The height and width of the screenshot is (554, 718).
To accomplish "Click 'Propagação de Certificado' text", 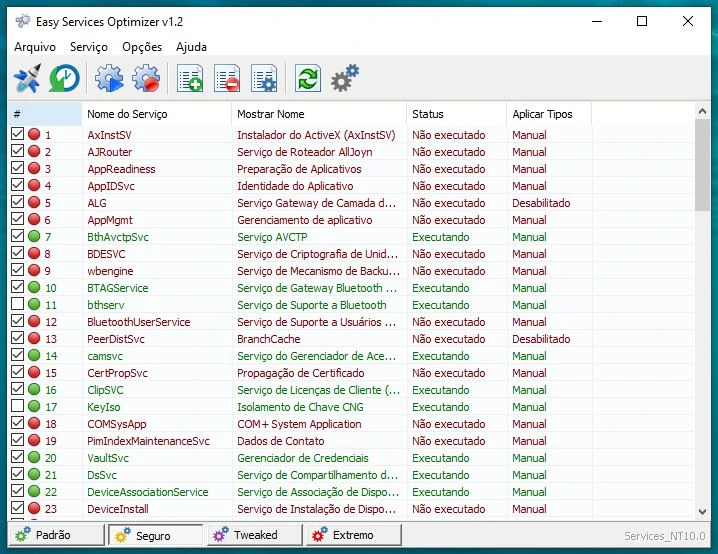I will tap(300, 373).
